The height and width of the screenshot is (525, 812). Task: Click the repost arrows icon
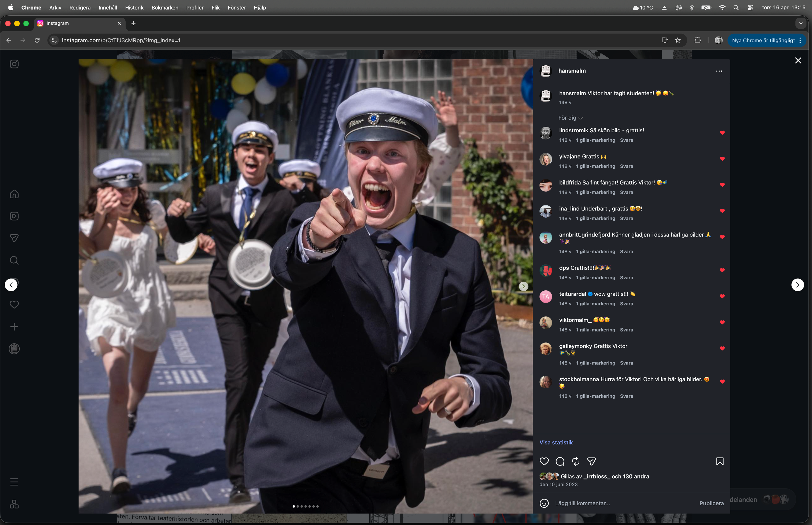(x=576, y=461)
